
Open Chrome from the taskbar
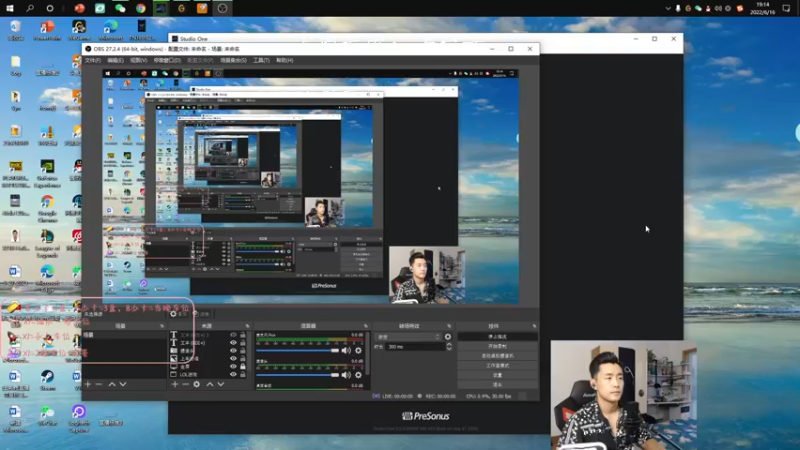[141, 8]
